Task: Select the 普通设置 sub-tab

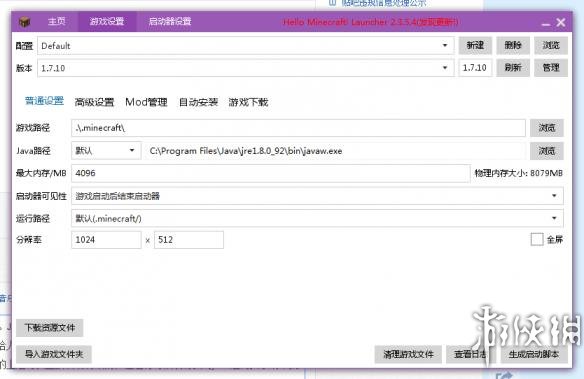Action: coord(44,101)
